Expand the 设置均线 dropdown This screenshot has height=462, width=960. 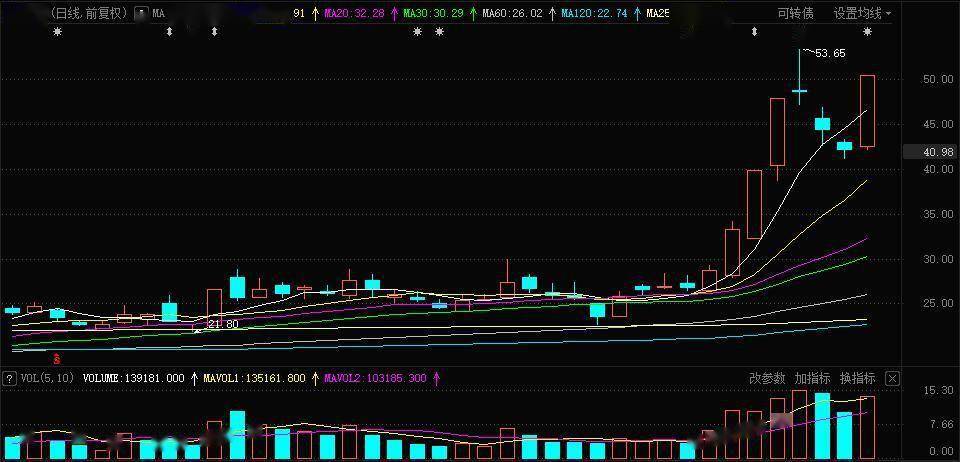coord(862,13)
